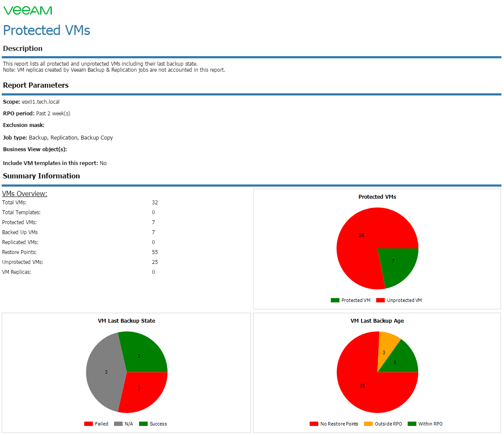The image size is (504, 435).
Task: Click the Summary Information heading
Action: pos(41,176)
